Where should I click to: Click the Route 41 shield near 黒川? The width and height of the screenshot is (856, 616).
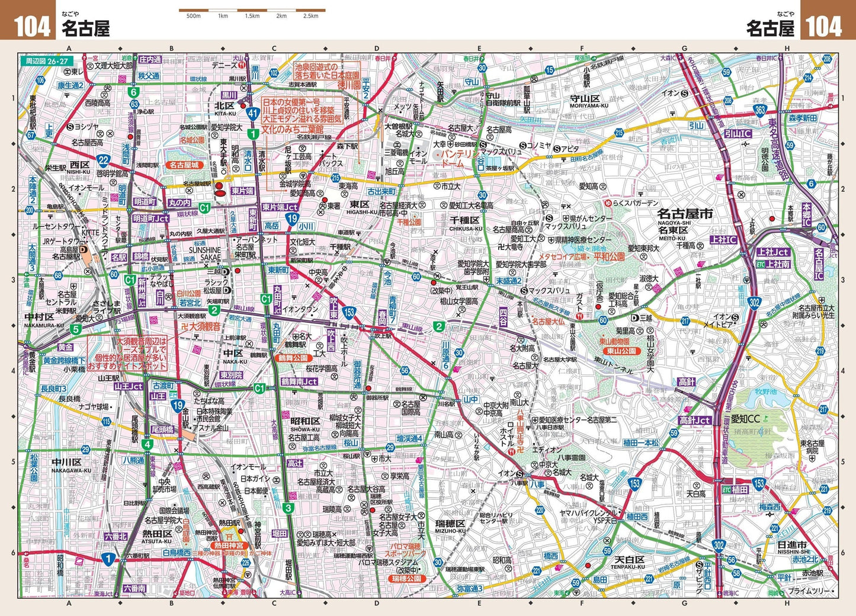click(253, 113)
